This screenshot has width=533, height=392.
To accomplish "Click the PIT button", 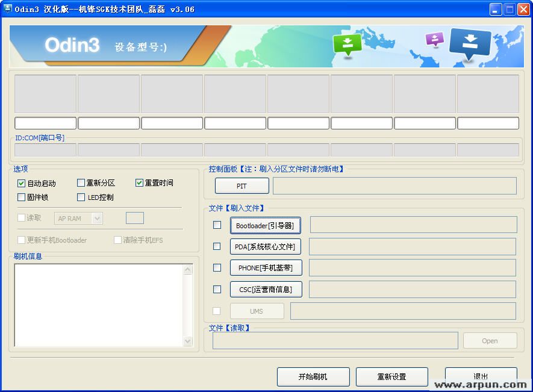I will coord(242,185).
